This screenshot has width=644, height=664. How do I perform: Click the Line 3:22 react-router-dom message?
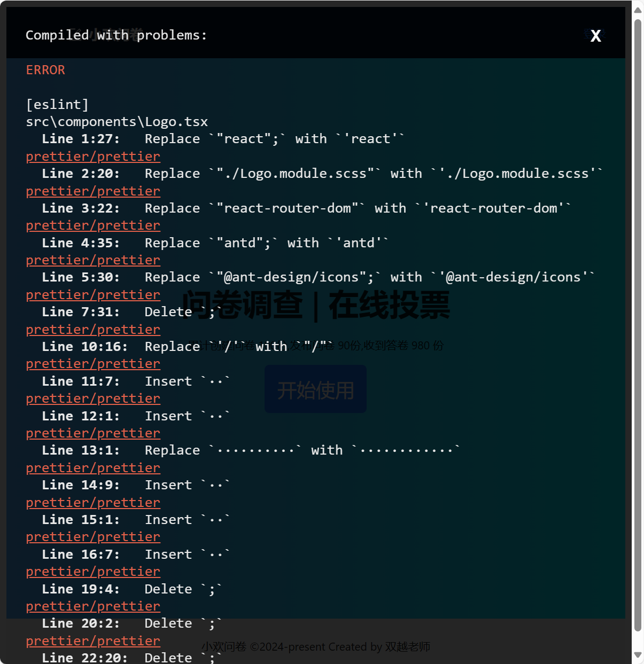(307, 208)
